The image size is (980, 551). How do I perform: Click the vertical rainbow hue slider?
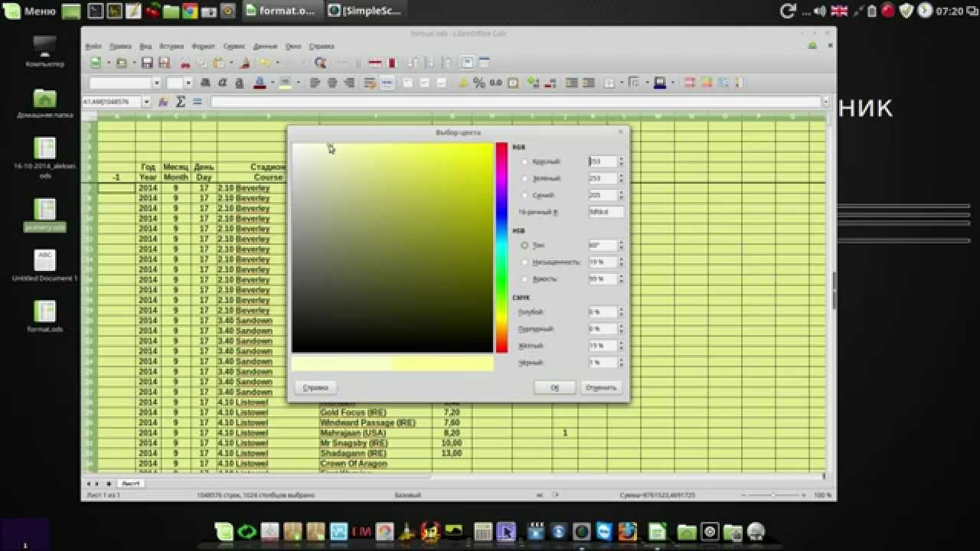(501, 248)
